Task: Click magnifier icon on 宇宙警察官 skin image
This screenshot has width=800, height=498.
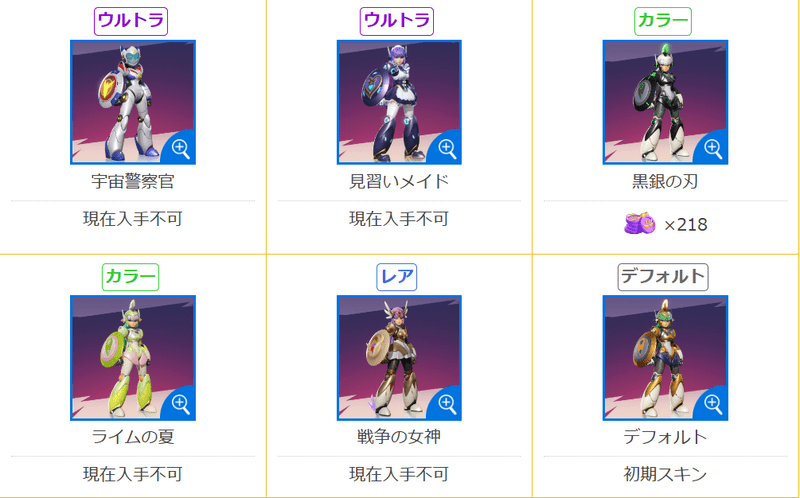Action: click(x=181, y=149)
